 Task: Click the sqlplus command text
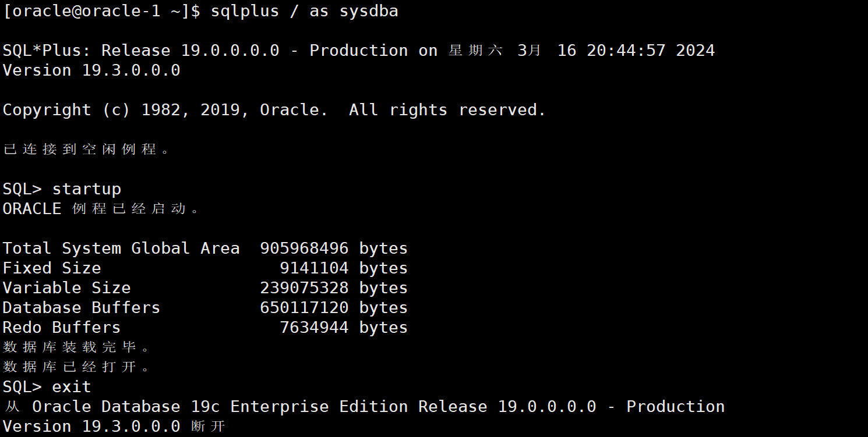[244, 10]
